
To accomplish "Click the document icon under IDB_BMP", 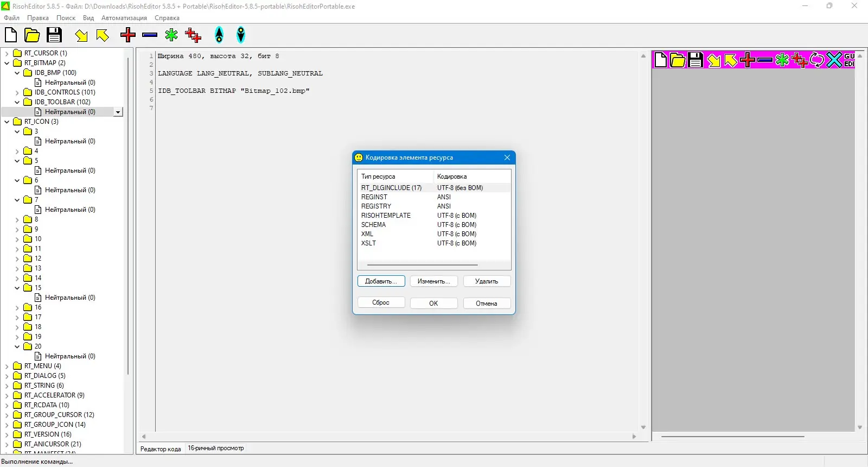I will point(38,83).
